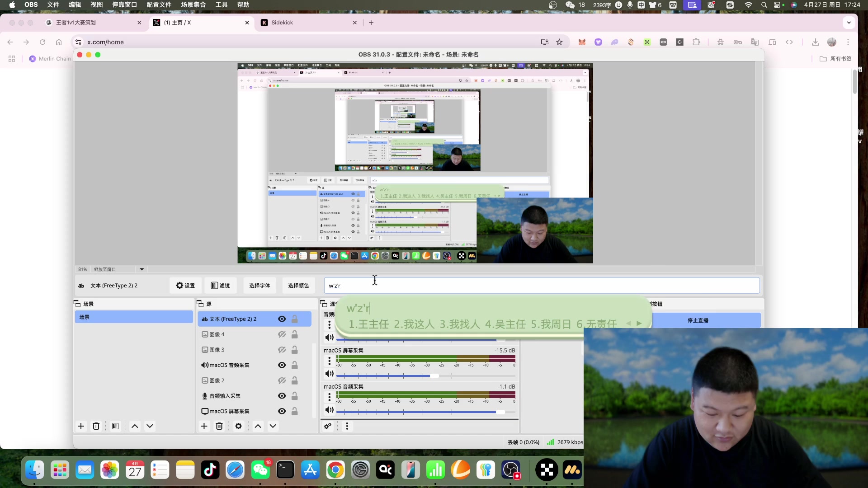Mute macOS 屏幕采集 speaker icon
The width and height of the screenshot is (868, 488).
pyautogui.click(x=329, y=374)
